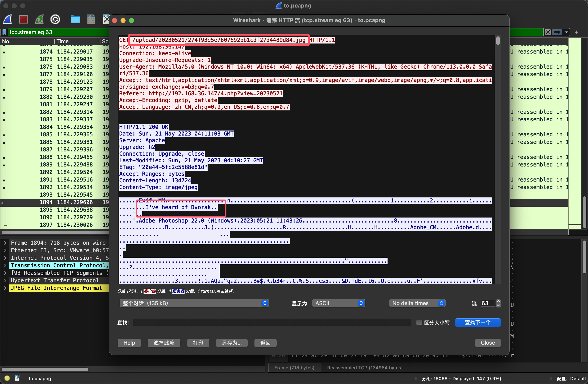Open capture file properties icon in status bar
The width and height of the screenshot is (588, 384).
17,378
